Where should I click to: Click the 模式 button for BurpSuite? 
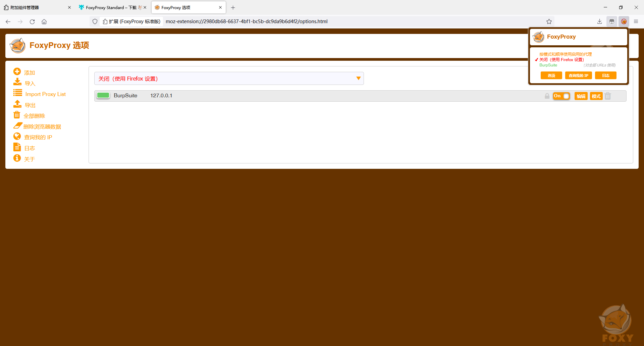pyautogui.click(x=596, y=96)
